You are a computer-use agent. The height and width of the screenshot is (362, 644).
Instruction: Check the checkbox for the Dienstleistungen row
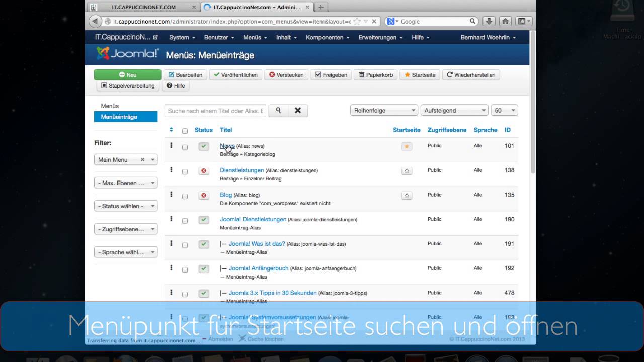point(185,172)
